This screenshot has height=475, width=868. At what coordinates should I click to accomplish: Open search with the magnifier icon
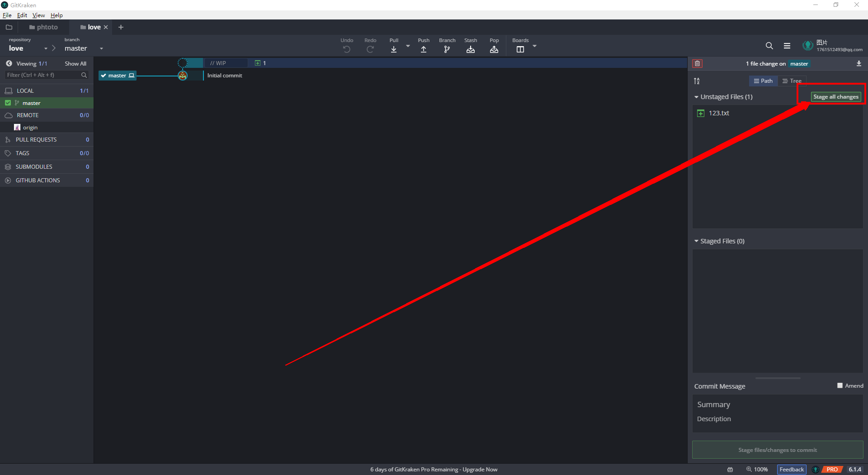(769, 46)
